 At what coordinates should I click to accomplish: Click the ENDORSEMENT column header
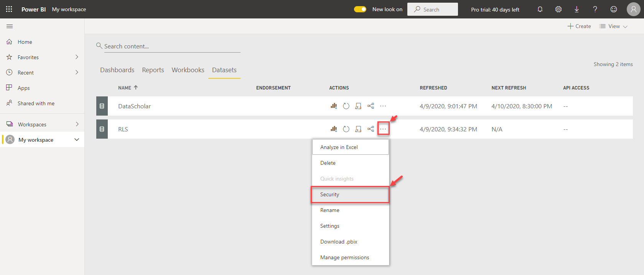pyautogui.click(x=273, y=88)
